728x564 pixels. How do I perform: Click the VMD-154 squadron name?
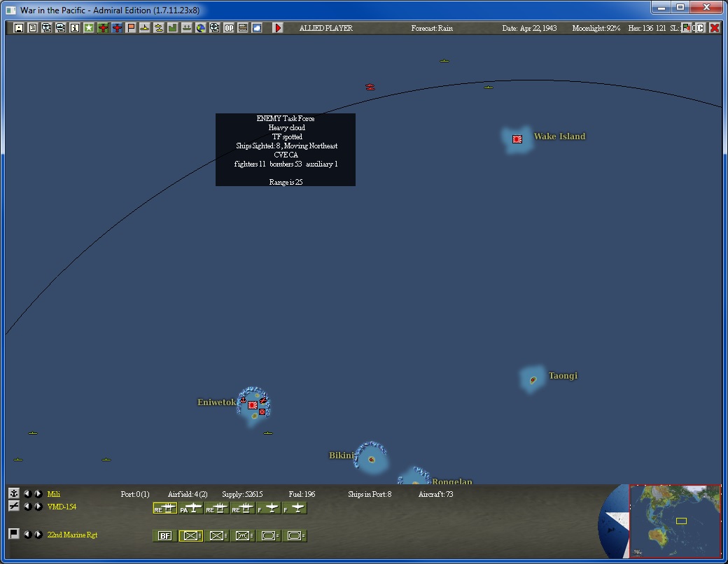click(62, 507)
